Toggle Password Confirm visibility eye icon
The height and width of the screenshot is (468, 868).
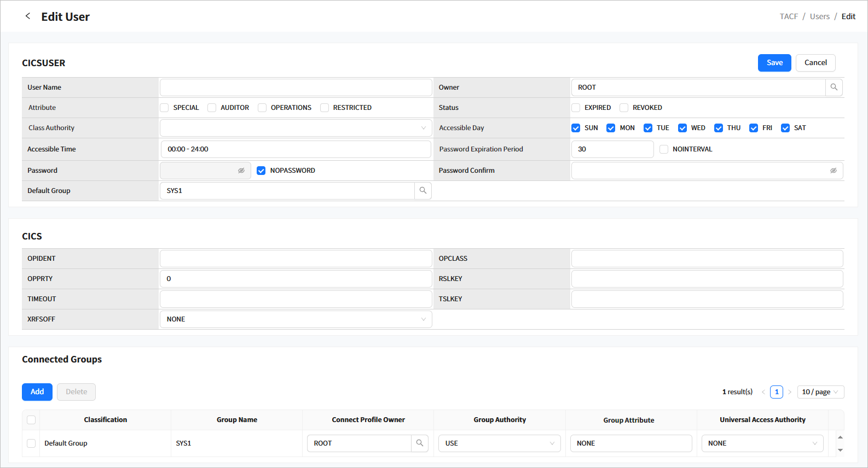[833, 171]
